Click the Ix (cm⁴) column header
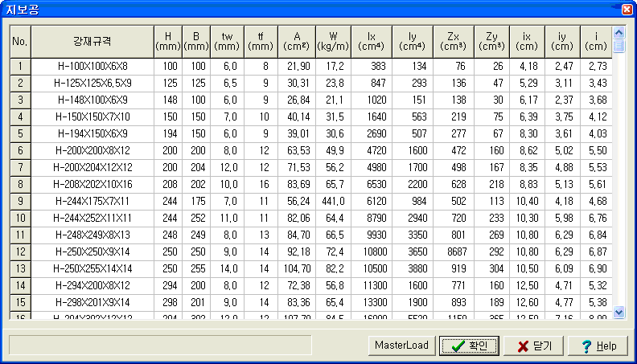This screenshot has width=637, height=364. (372, 42)
